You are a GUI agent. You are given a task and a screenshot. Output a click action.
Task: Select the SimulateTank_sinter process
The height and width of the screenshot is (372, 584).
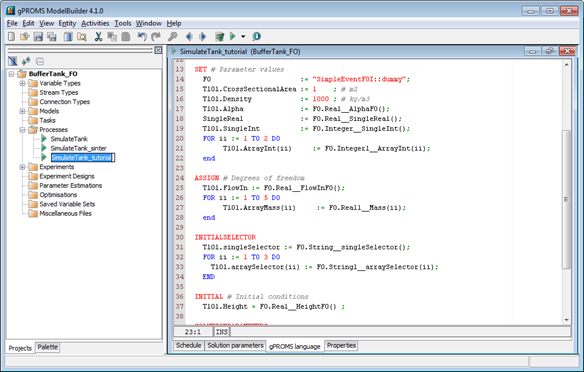78,148
